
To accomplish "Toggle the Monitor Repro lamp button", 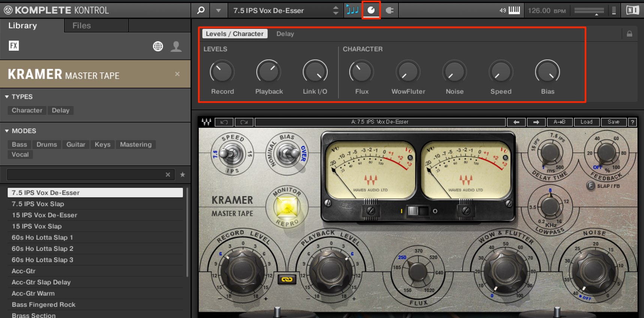I will (287, 207).
